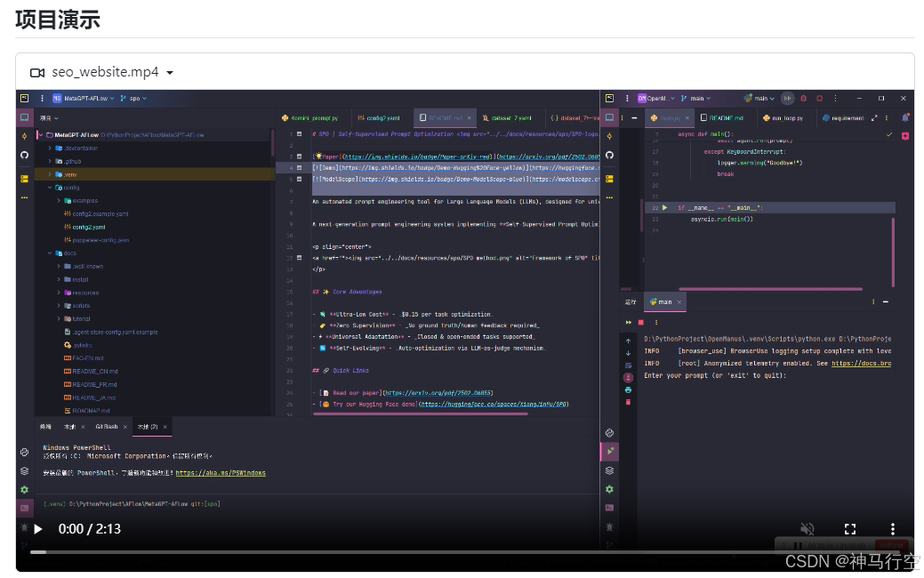The width and height of the screenshot is (924, 578).
Task: Close the README.md tab in MetaGPT window
Action: tap(469, 118)
